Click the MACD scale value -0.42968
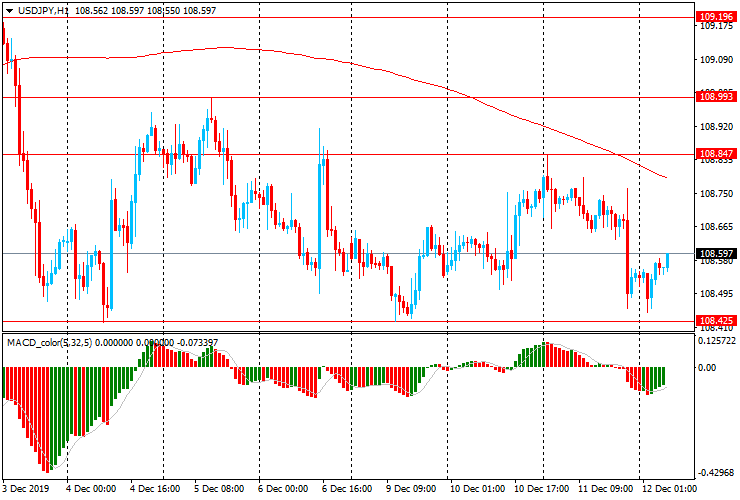Screen dimensions: 740x500 coord(716,473)
